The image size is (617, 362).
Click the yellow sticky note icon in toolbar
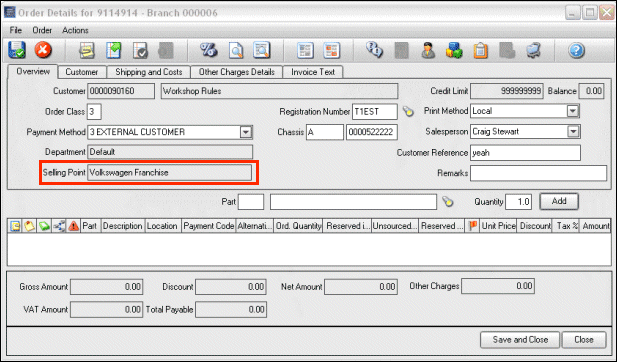(87, 51)
